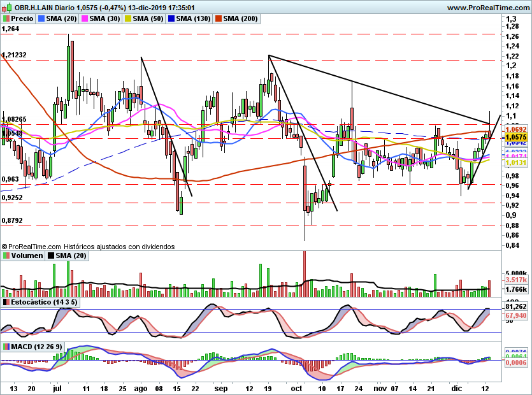Open the www.ProRealTime.com link at top right

click(x=489, y=8)
